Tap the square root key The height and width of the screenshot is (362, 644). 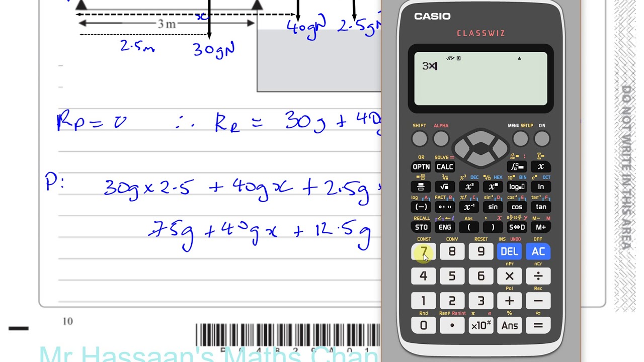445,187
